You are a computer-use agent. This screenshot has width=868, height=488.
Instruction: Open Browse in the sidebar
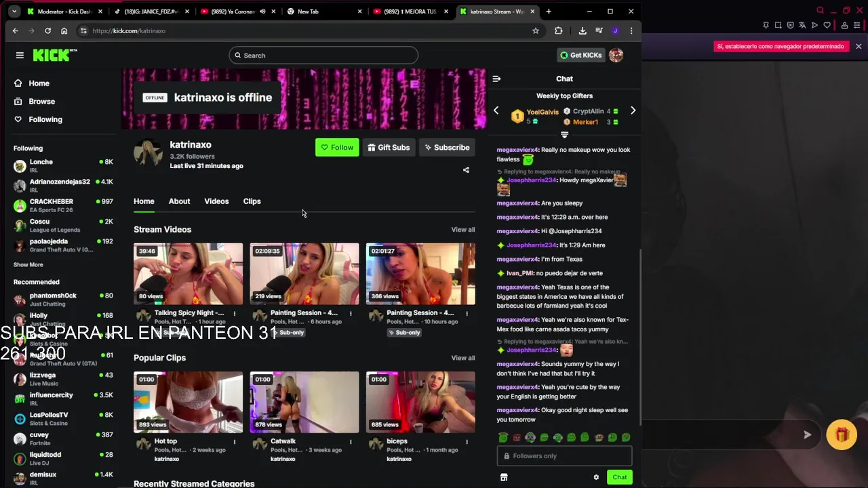(41, 101)
